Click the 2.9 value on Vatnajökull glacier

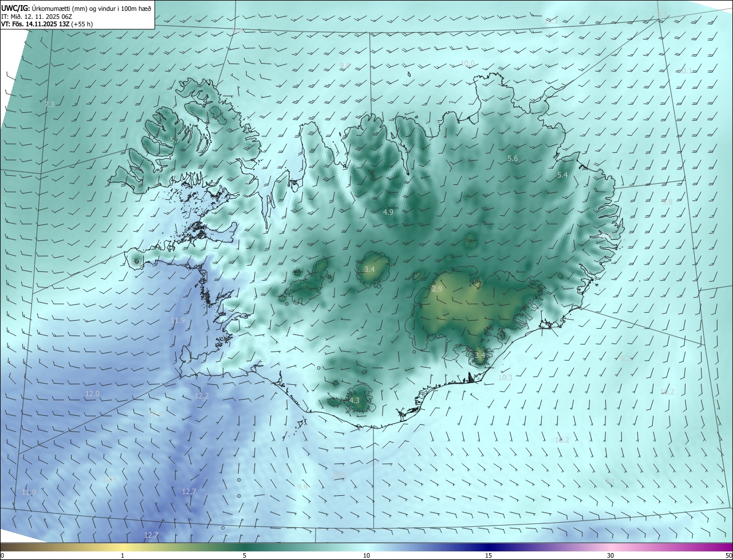437,290
